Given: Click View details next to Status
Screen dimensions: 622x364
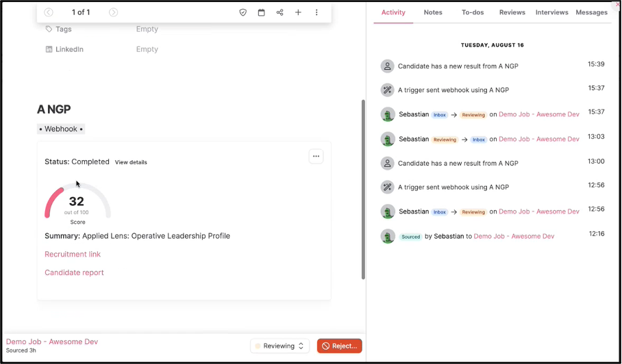Looking at the screenshot, I should point(131,162).
